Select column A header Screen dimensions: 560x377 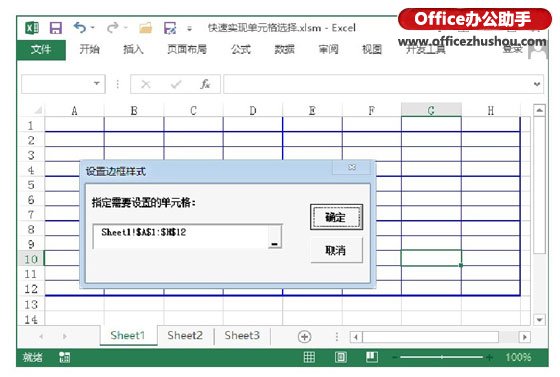74,110
